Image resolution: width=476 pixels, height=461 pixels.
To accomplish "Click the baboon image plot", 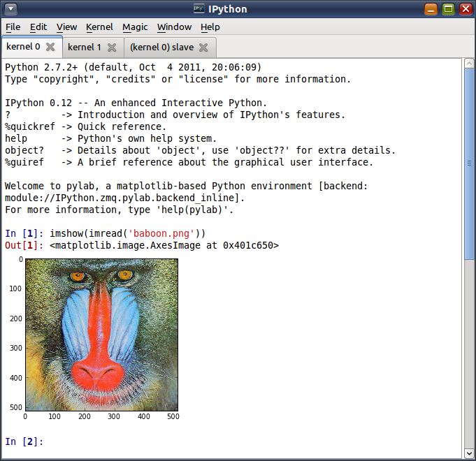I will 101,335.
